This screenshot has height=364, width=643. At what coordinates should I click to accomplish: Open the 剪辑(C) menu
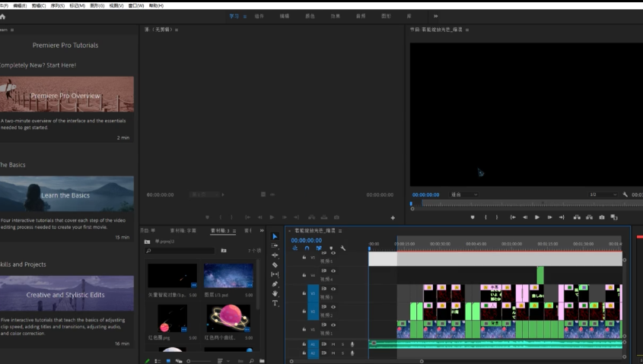click(x=39, y=6)
